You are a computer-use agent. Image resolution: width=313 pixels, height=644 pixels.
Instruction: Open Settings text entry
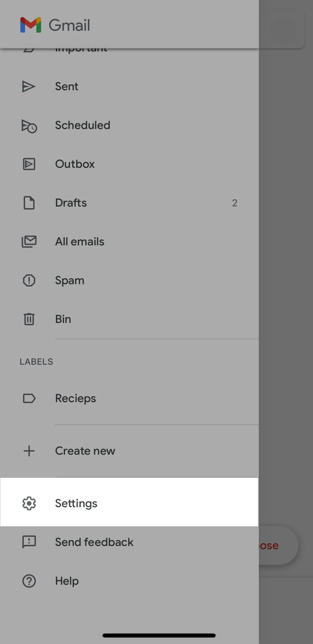(x=76, y=504)
